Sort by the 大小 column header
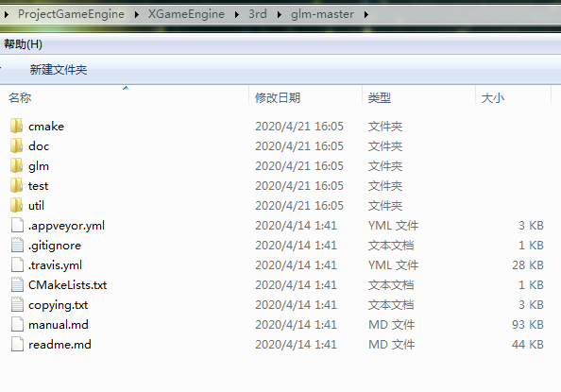 (493, 97)
